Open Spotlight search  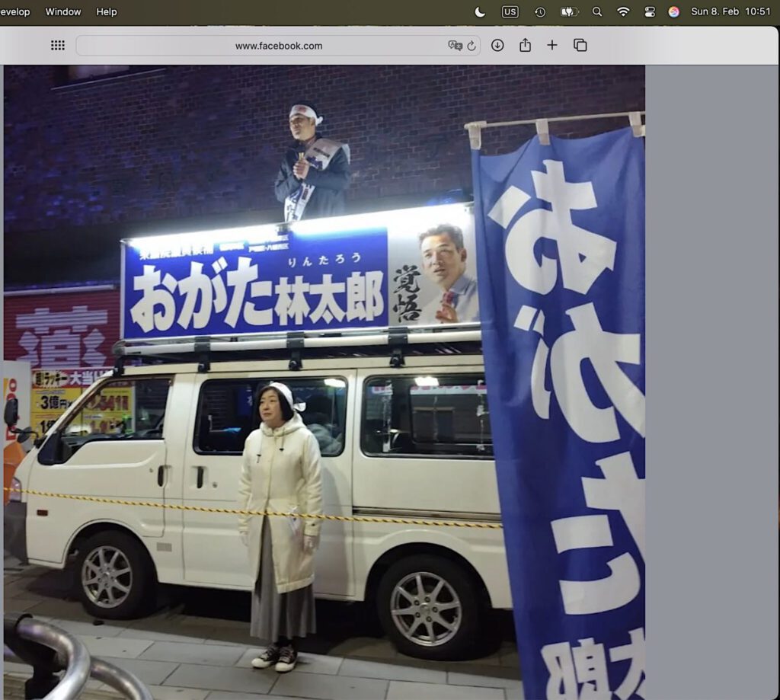597,11
